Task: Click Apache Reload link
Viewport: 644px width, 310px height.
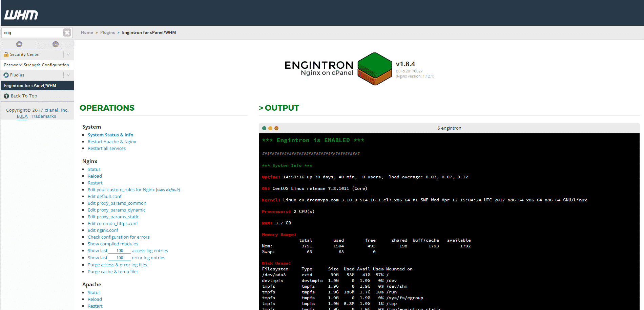Action: pos(95,300)
